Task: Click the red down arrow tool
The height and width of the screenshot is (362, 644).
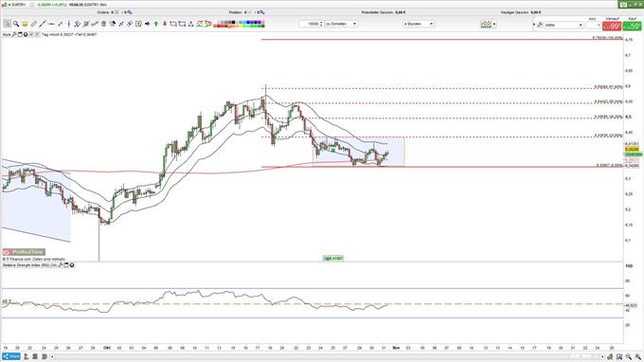Action: (x=165, y=24)
